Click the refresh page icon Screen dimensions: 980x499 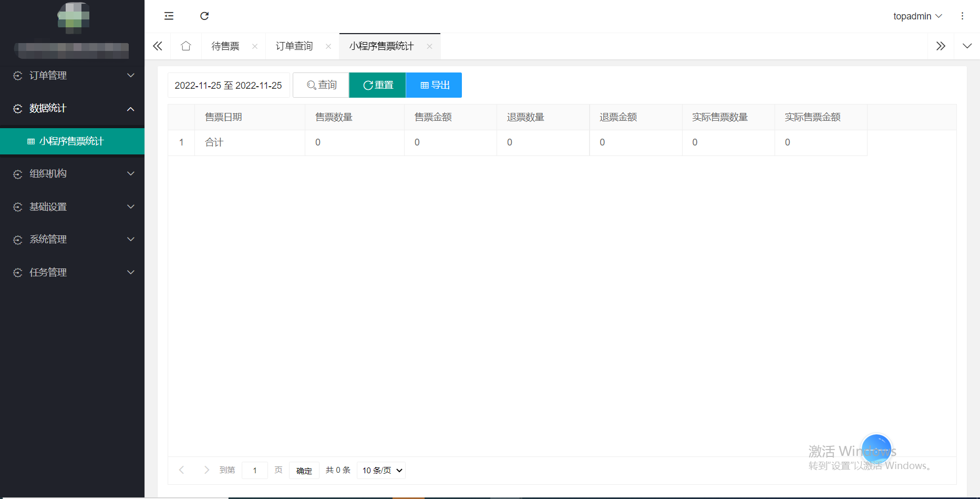(x=204, y=16)
